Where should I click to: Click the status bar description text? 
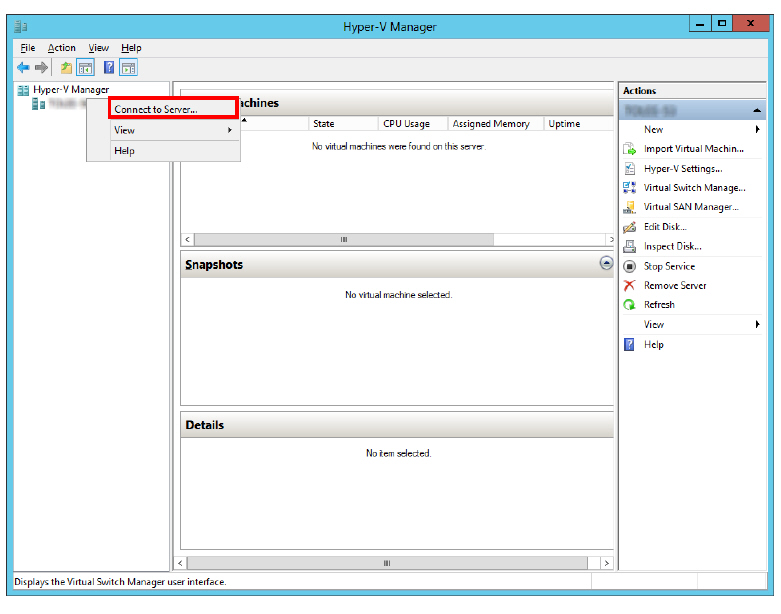(120, 582)
